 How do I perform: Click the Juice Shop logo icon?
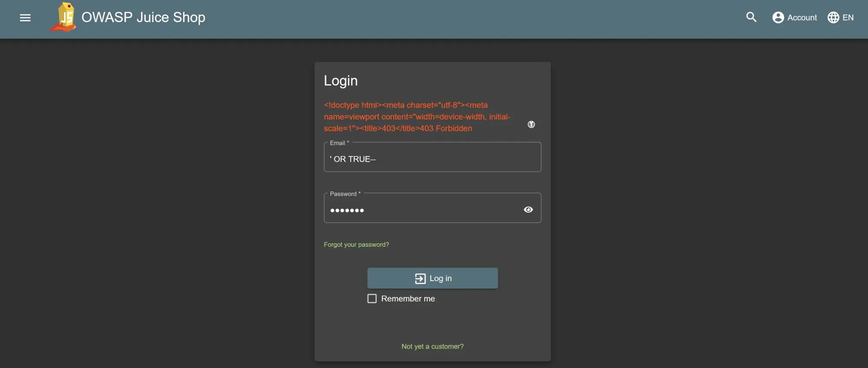pyautogui.click(x=63, y=17)
